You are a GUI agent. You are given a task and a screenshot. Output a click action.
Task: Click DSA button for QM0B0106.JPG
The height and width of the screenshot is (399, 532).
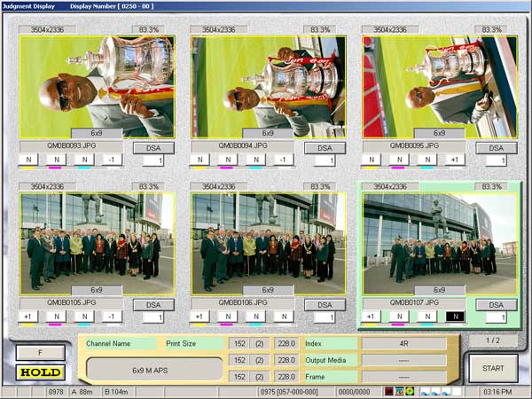coord(325,305)
